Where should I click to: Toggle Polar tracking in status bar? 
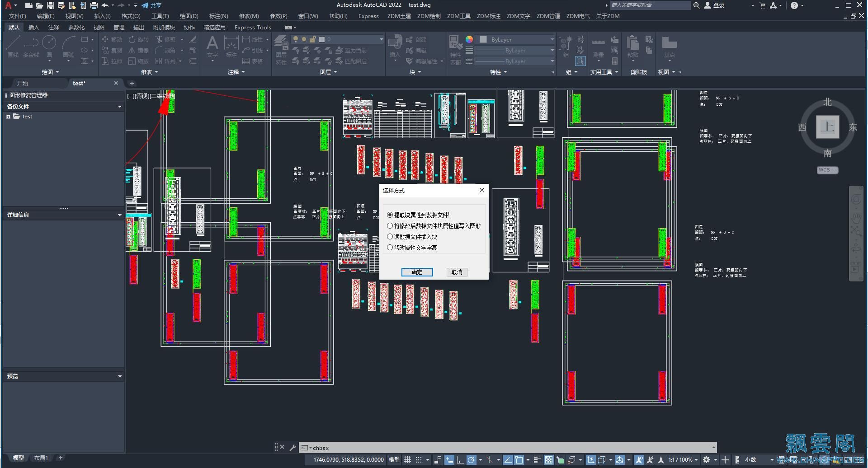pyautogui.click(x=471, y=460)
